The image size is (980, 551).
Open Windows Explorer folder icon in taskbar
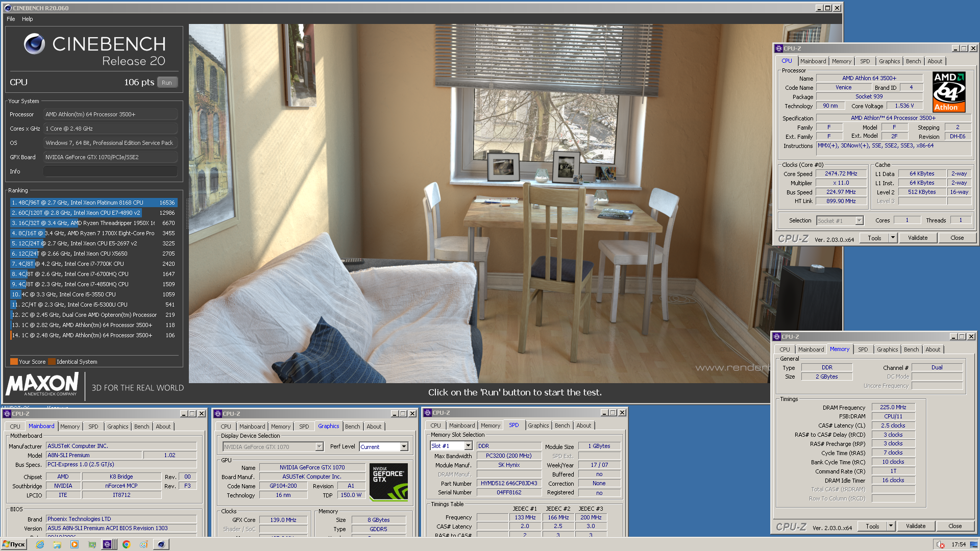click(x=57, y=544)
